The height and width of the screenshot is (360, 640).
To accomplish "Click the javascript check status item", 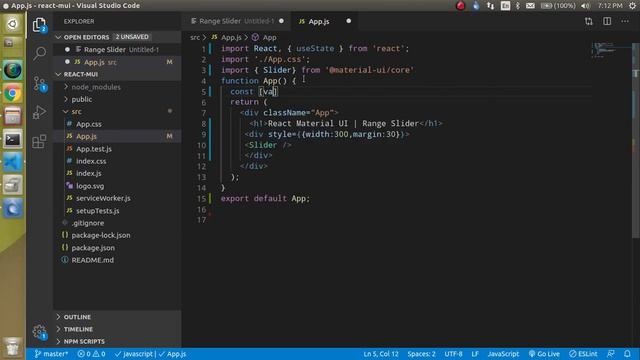I will (x=134, y=354).
